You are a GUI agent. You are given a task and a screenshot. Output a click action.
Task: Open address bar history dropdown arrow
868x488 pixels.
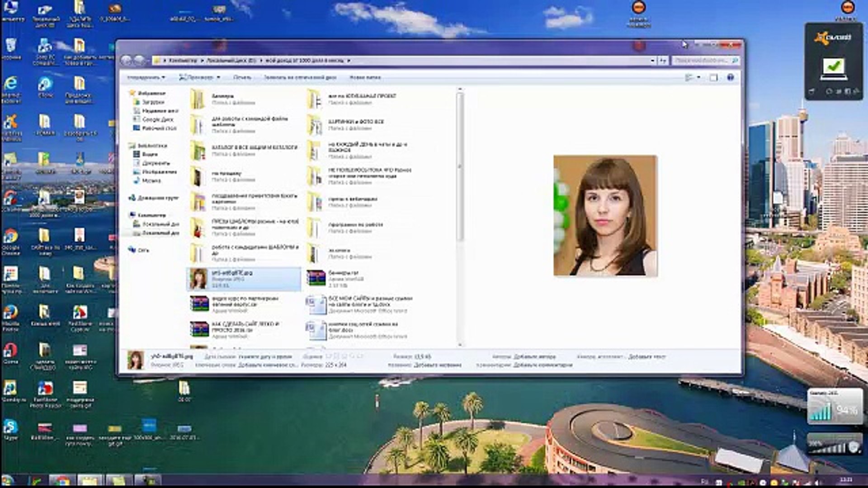(652, 60)
